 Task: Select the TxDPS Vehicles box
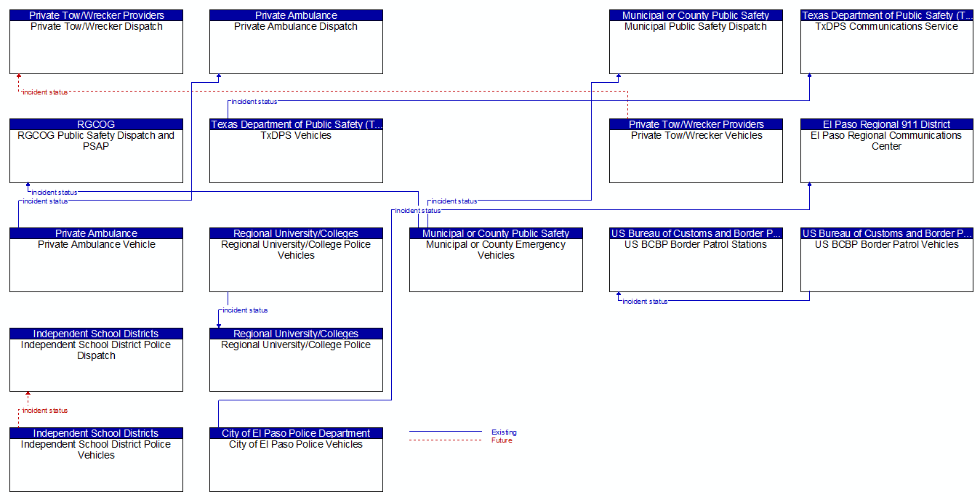pyautogui.click(x=296, y=151)
